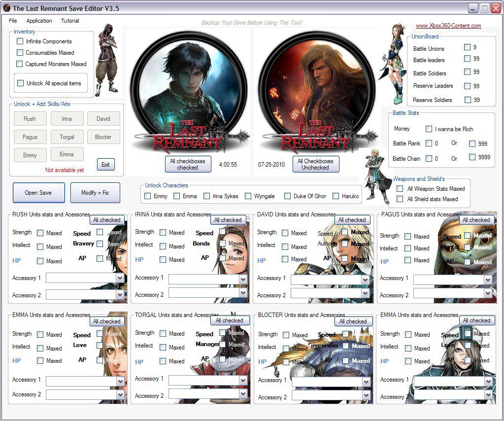
Task: Check Battle leaders 99 box
Action: click(x=467, y=59)
